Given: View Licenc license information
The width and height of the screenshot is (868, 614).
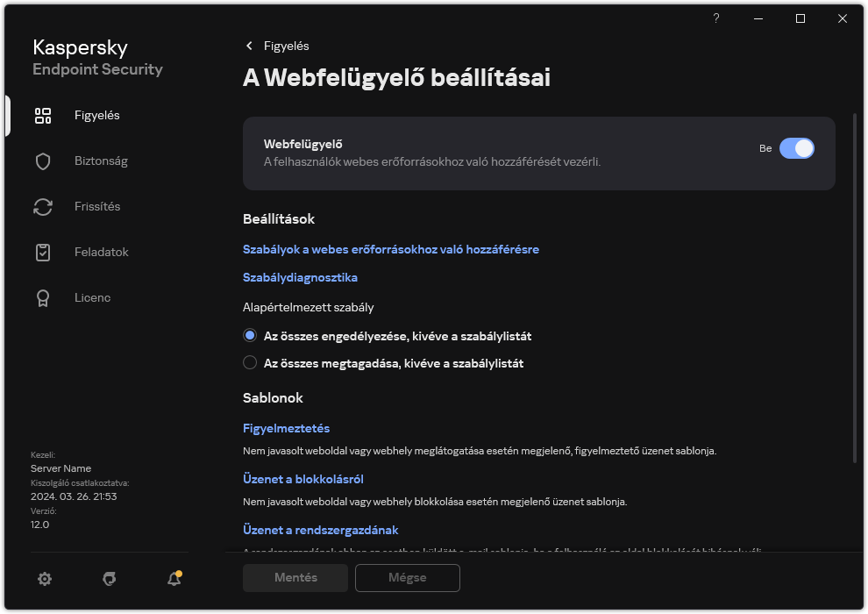Looking at the screenshot, I should tap(92, 297).
